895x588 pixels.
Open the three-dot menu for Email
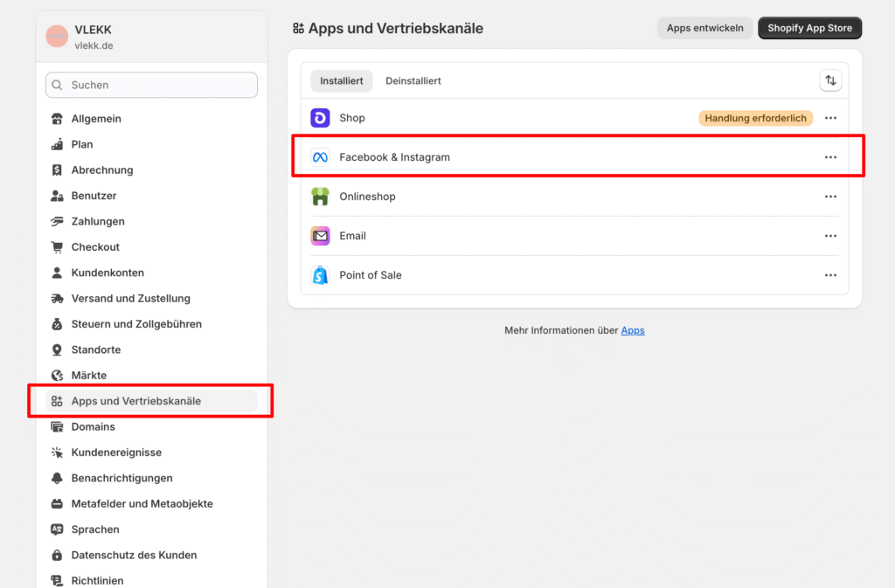pos(830,236)
